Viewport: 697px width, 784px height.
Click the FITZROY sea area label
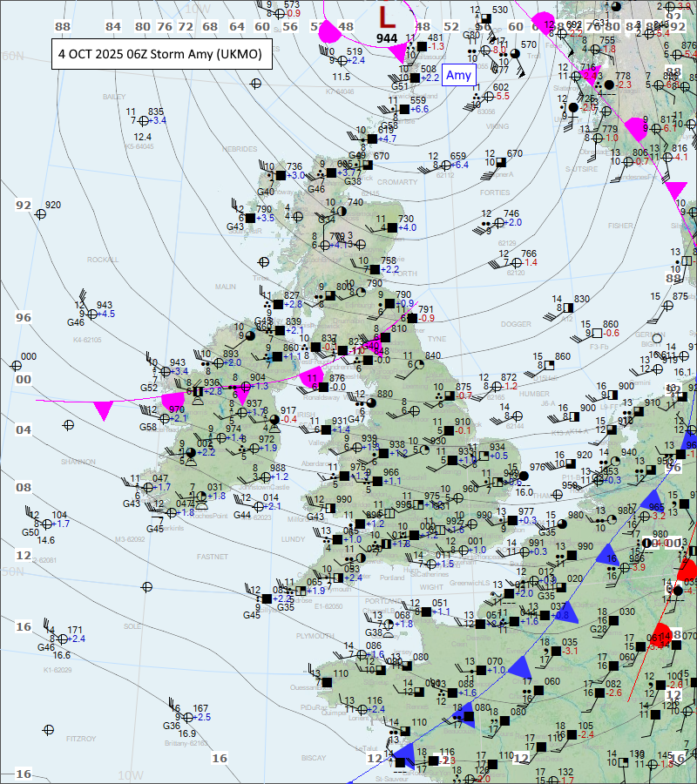[x=81, y=739]
